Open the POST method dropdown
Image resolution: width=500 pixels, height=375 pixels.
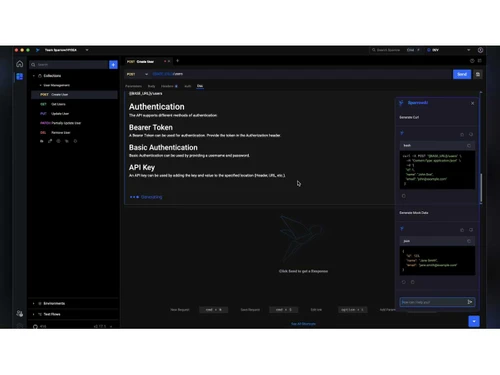tap(137, 74)
